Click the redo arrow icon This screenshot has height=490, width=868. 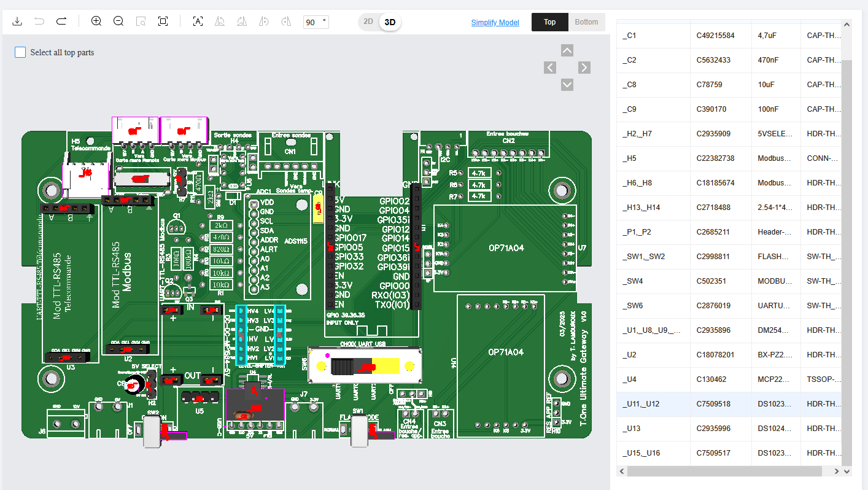point(61,21)
